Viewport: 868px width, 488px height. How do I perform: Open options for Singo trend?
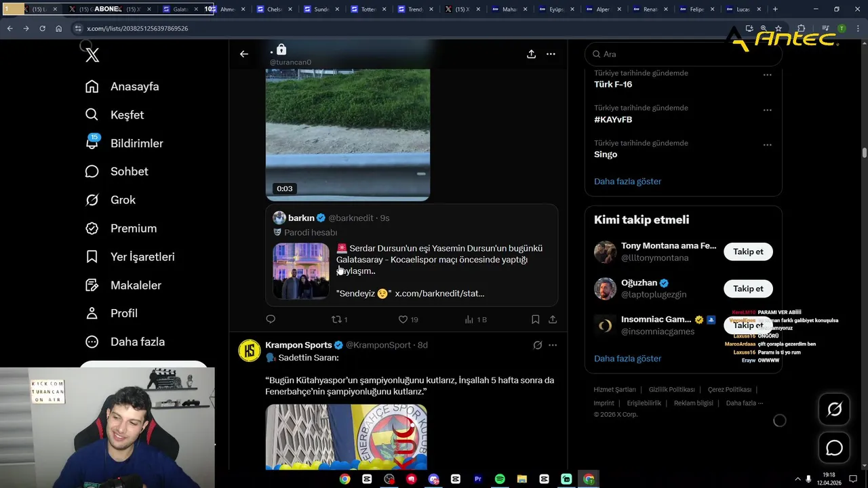(767, 145)
